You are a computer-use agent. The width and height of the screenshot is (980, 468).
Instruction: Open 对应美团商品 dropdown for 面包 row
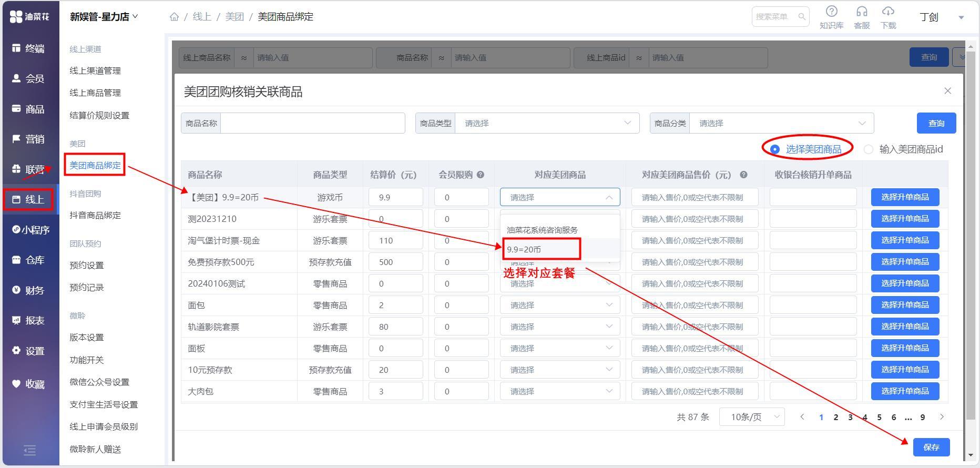pos(560,305)
